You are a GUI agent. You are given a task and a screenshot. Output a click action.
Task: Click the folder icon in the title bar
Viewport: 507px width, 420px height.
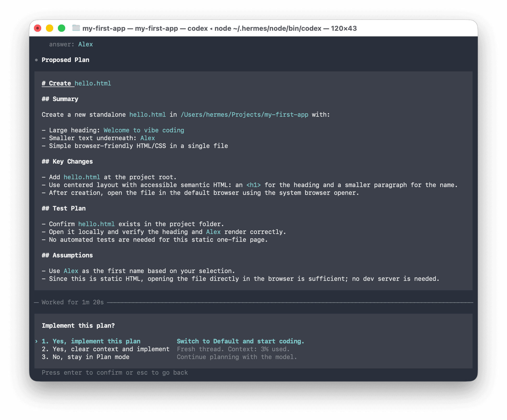[76, 28]
